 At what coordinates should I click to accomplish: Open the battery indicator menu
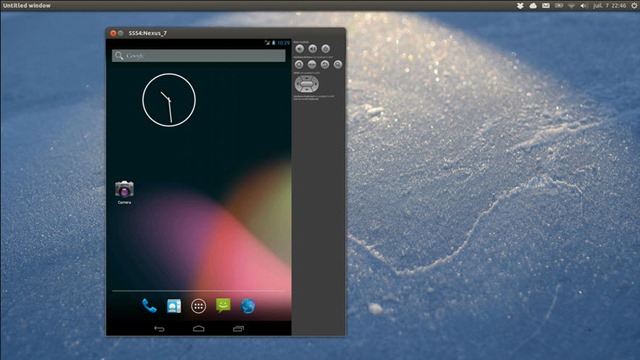point(559,5)
